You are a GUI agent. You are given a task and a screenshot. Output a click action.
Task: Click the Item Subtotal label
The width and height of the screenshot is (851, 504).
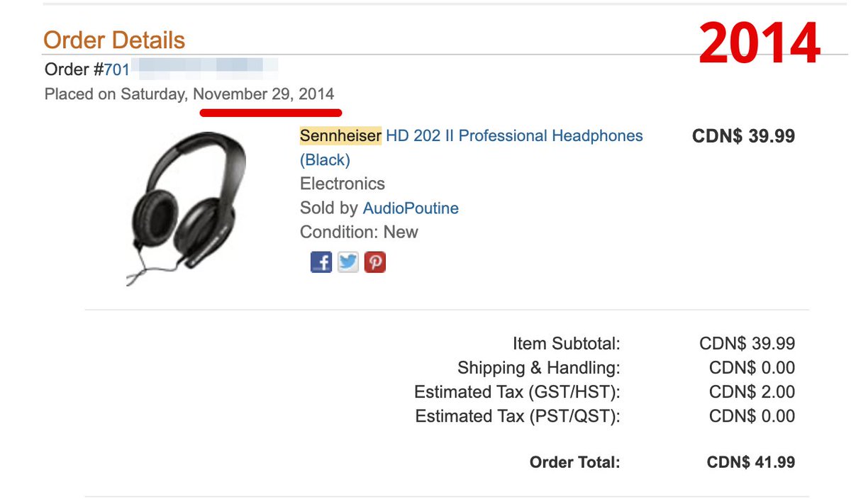566,344
